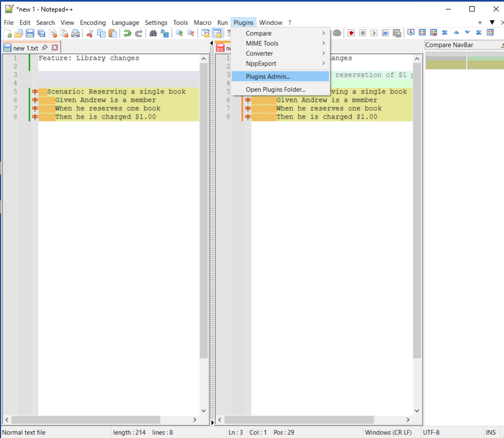The height and width of the screenshot is (438, 504).
Task: Click INS indicator in status bar
Action: pyautogui.click(x=490, y=432)
